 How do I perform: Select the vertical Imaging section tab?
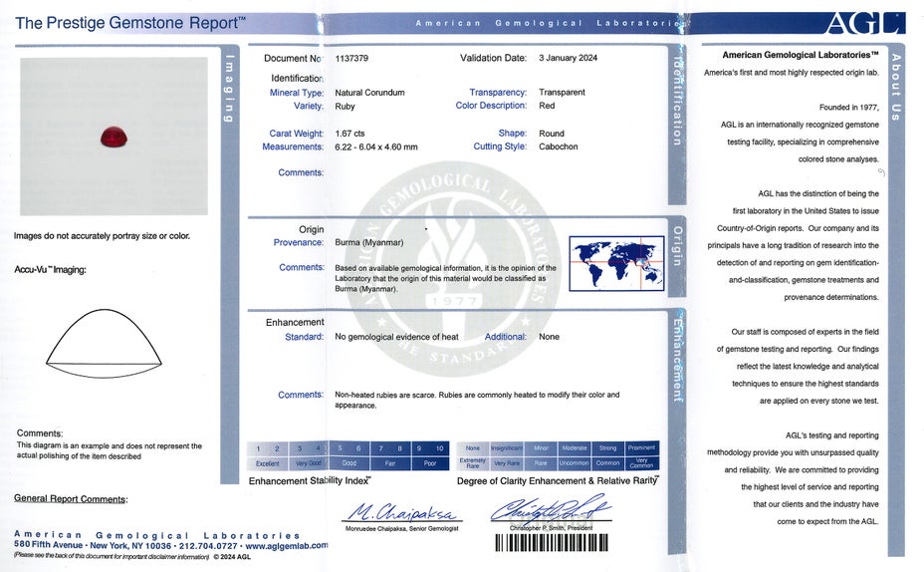click(x=230, y=88)
